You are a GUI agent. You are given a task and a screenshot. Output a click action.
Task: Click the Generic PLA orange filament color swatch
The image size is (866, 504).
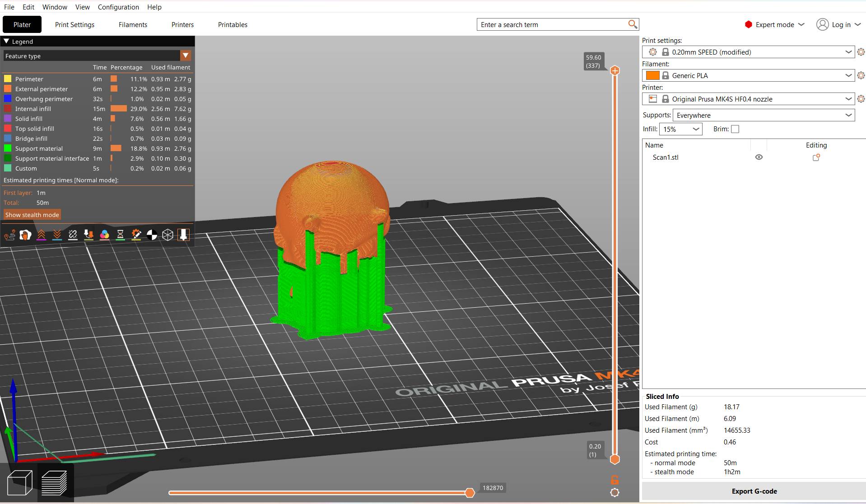tap(652, 76)
